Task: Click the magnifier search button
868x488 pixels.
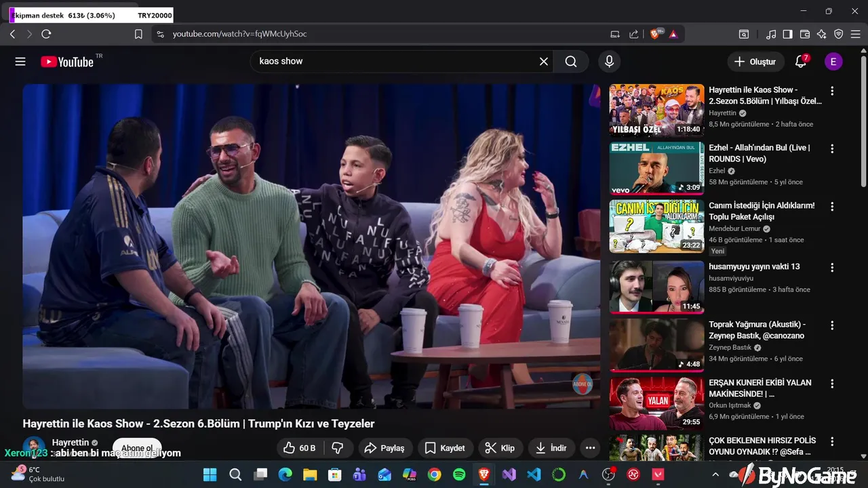Action: [x=571, y=62]
